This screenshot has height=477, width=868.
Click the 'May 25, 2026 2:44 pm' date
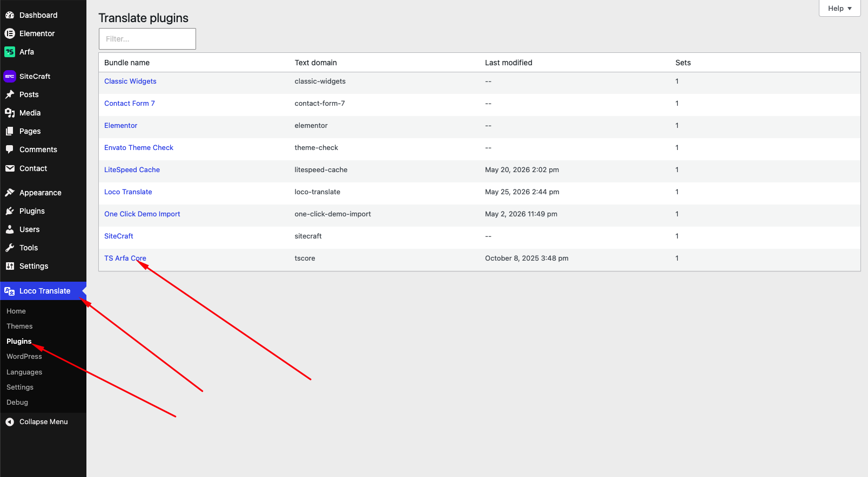pos(522,192)
